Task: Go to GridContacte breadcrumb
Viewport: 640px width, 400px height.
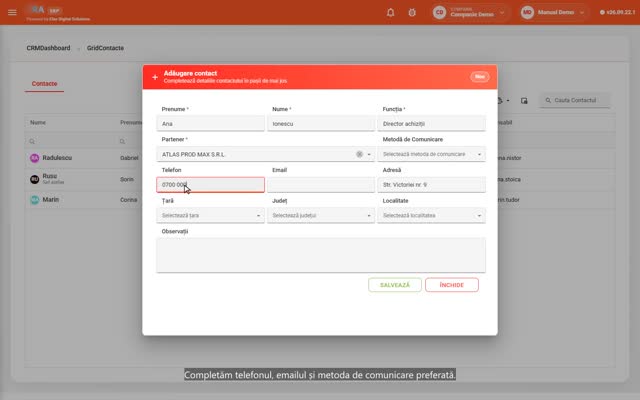Action: point(105,48)
